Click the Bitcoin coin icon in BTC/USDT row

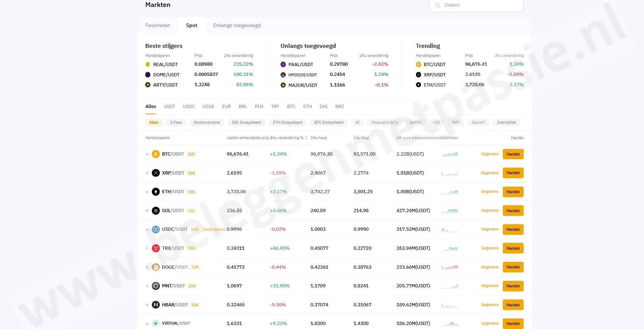pyautogui.click(x=156, y=154)
